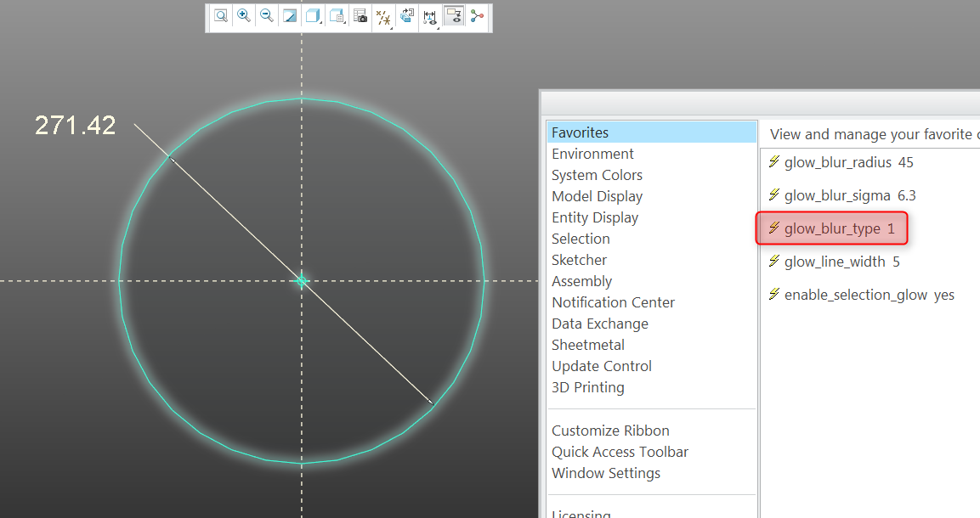The width and height of the screenshot is (980, 518).
Task: Open the Update Control category
Action: (x=602, y=366)
